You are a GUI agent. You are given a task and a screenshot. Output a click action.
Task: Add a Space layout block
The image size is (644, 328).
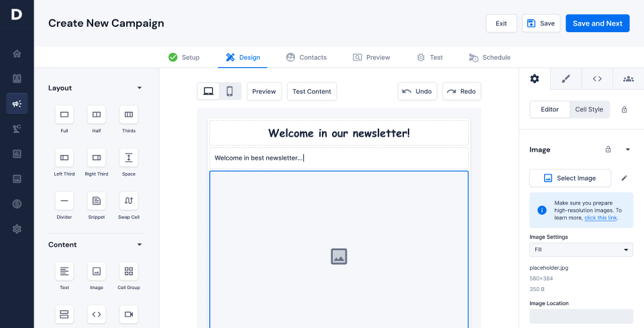(129, 158)
